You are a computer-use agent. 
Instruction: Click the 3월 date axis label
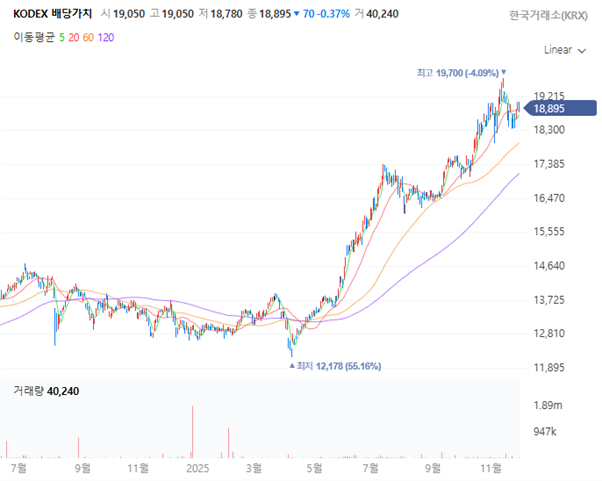point(254,468)
